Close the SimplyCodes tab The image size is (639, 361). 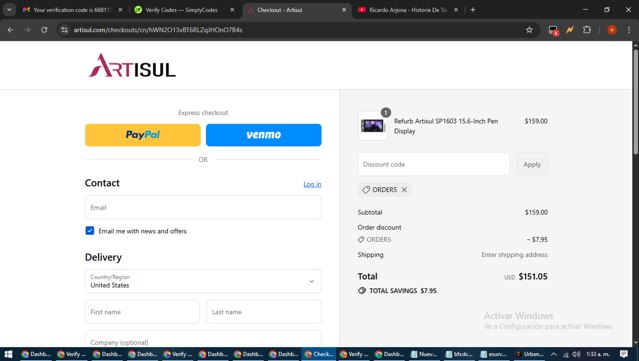[232, 9]
